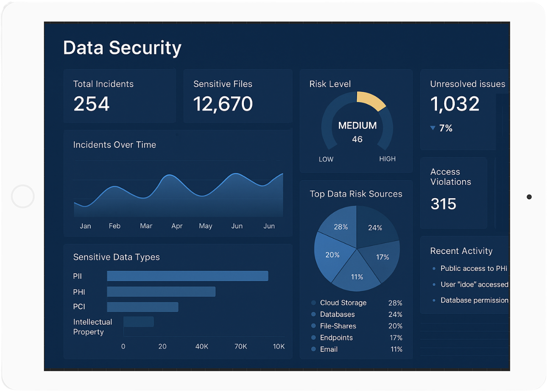The height and width of the screenshot is (392, 548).
Task: Click the Databases legend dot
Action: click(313, 314)
